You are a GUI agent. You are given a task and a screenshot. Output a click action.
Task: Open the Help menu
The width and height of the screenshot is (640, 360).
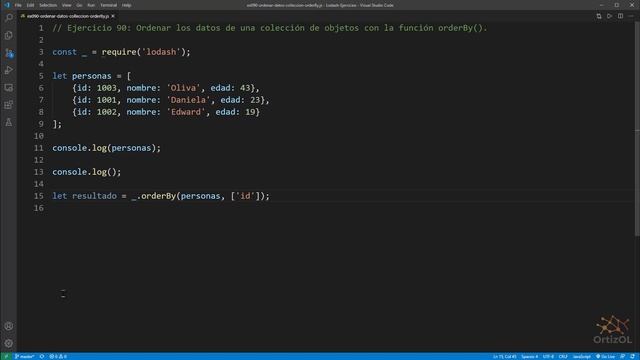click(x=127, y=5)
